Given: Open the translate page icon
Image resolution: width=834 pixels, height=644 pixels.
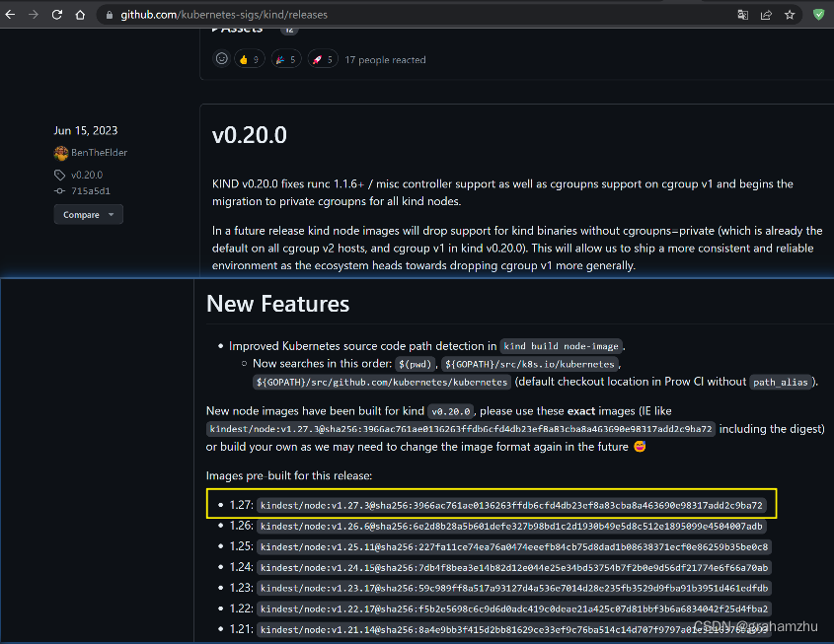Looking at the screenshot, I should (x=743, y=15).
